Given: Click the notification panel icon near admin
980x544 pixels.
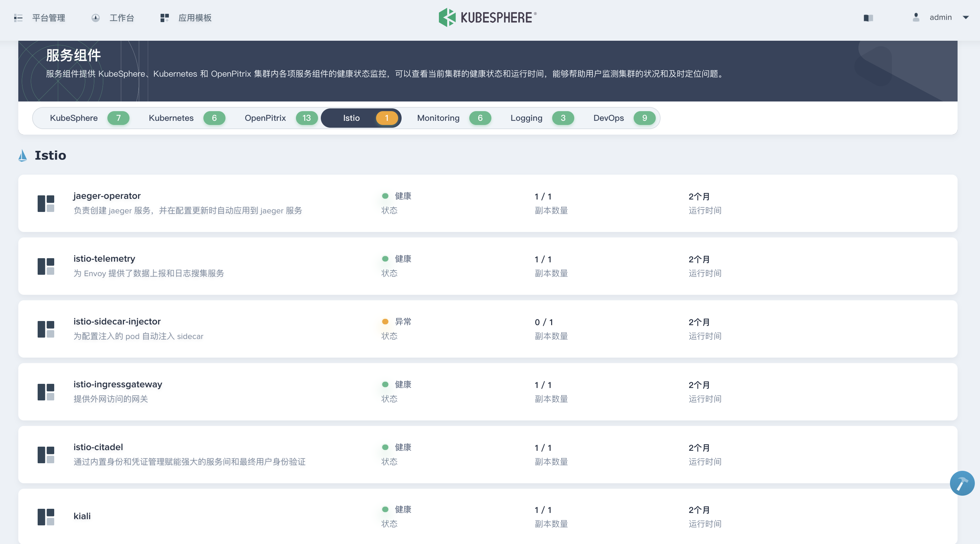Looking at the screenshot, I should [x=868, y=18].
